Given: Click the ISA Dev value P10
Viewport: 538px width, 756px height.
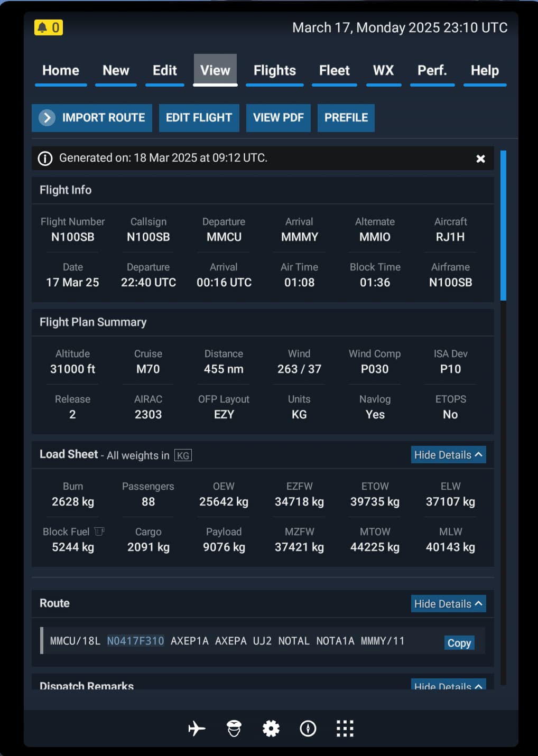Looking at the screenshot, I should 450,369.
